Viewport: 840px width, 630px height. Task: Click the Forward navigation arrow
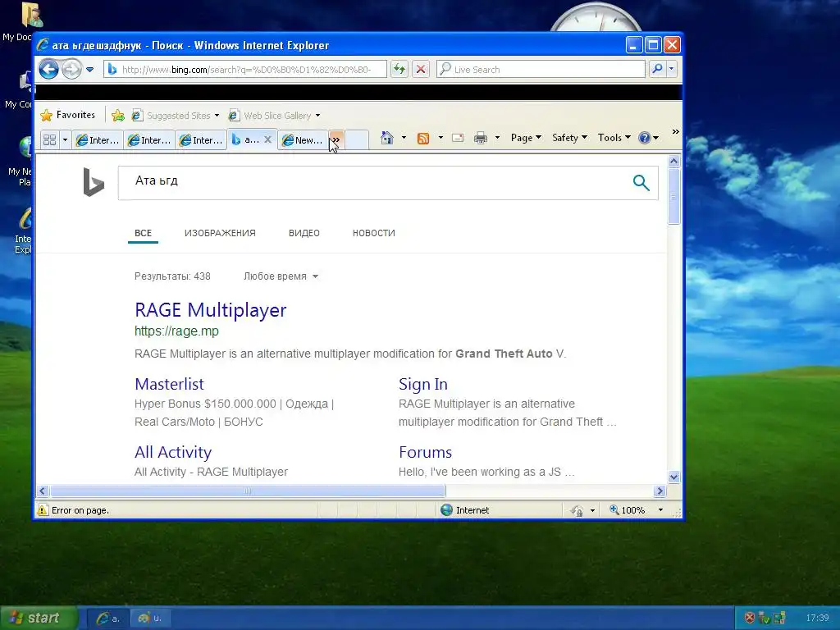point(72,69)
